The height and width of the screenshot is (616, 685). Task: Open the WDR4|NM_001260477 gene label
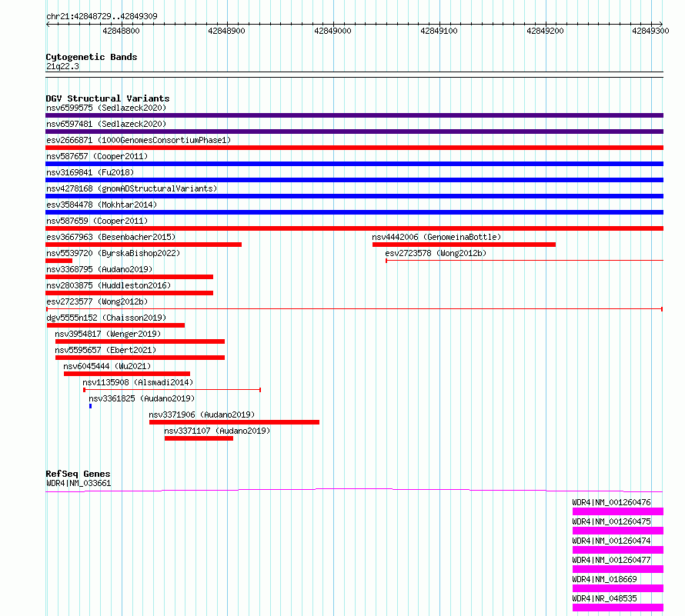click(x=612, y=560)
